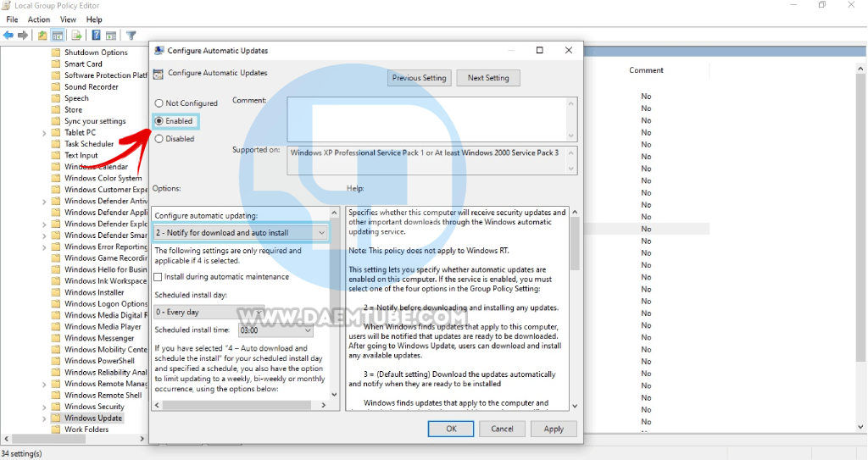Expand the Windows Security tree node
This screenshot has height=460, width=868.
point(44,407)
